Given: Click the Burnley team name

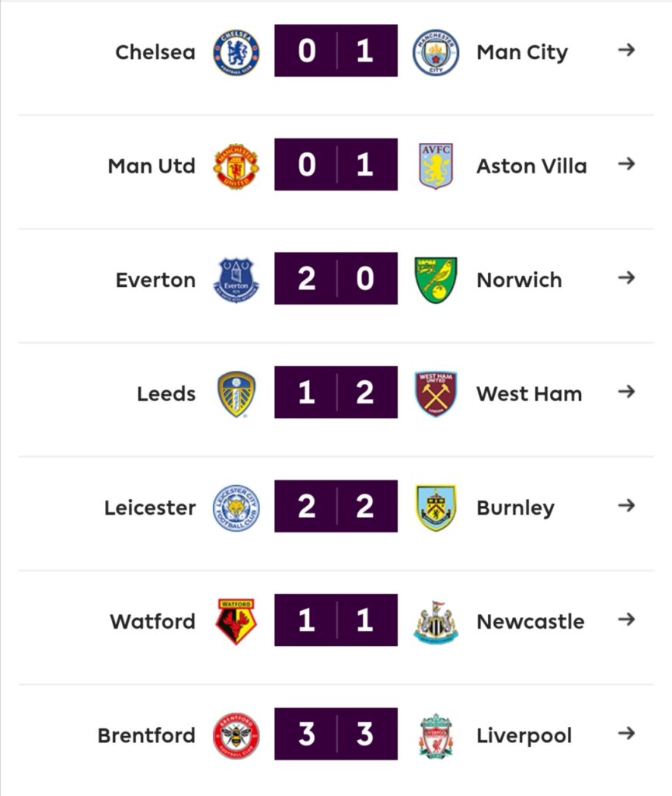Looking at the screenshot, I should pyautogui.click(x=515, y=508).
